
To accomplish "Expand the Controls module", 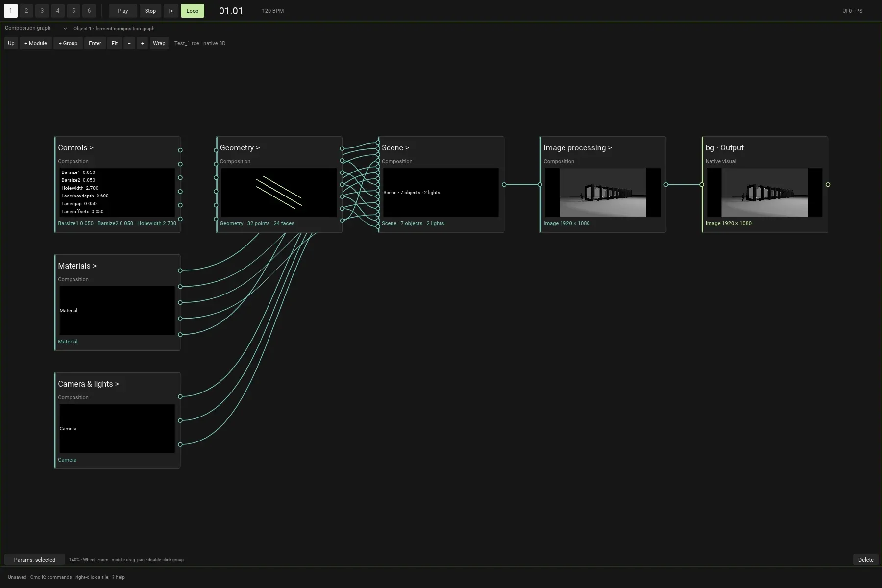I will pos(75,147).
